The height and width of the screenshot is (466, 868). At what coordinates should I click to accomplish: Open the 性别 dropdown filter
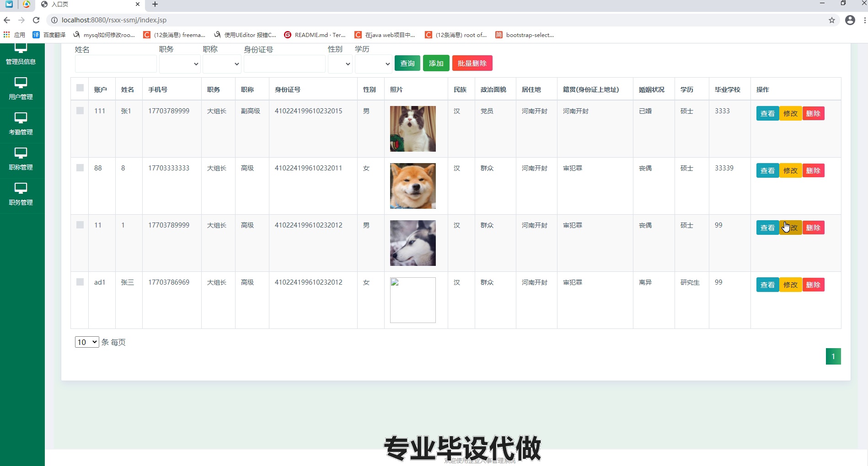coord(340,64)
